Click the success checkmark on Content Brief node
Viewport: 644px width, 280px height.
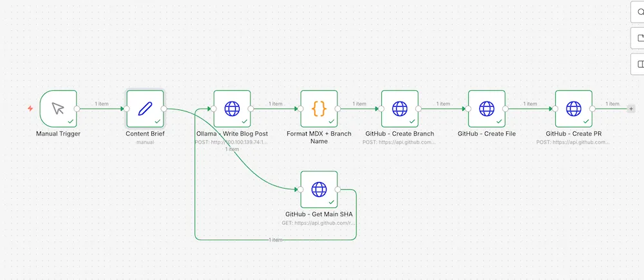(157, 122)
